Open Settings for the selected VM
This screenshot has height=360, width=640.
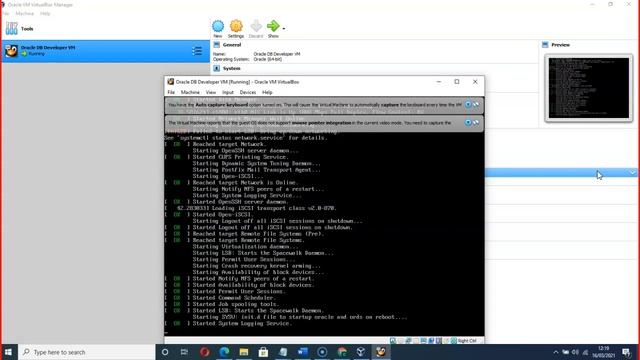pyautogui.click(x=236, y=29)
